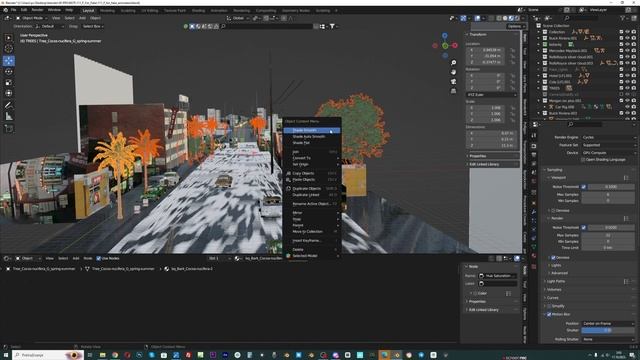Activate the Move tool in viewport toolbar
The width and height of the screenshot is (640, 360).
pyautogui.click(x=9, y=61)
